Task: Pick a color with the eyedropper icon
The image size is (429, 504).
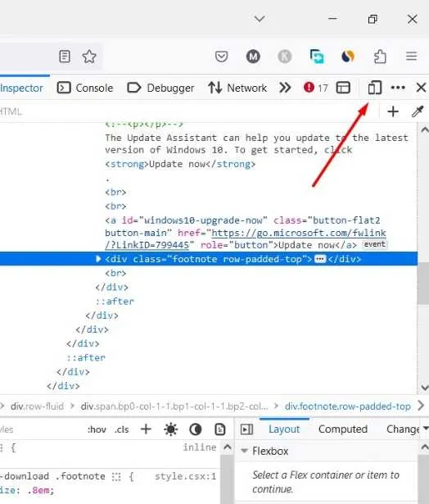Action: (x=418, y=111)
